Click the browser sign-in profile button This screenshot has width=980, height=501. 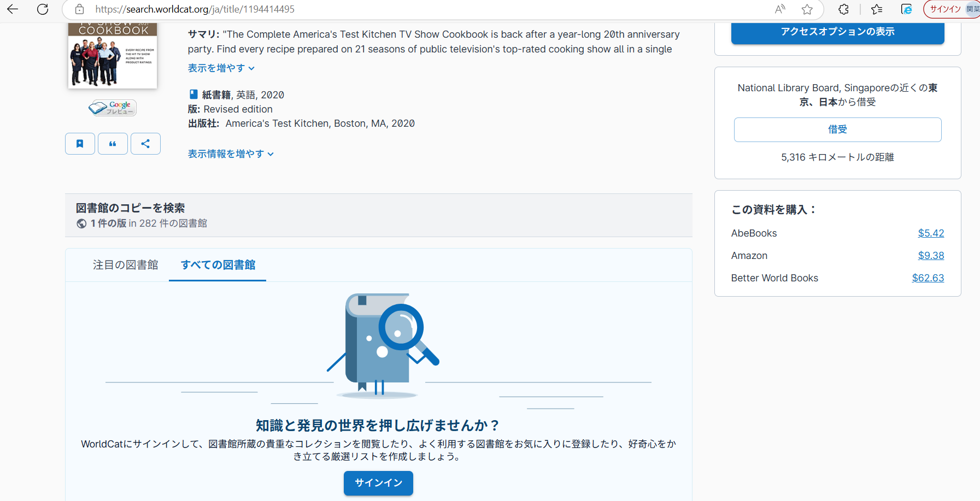[952, 9]
